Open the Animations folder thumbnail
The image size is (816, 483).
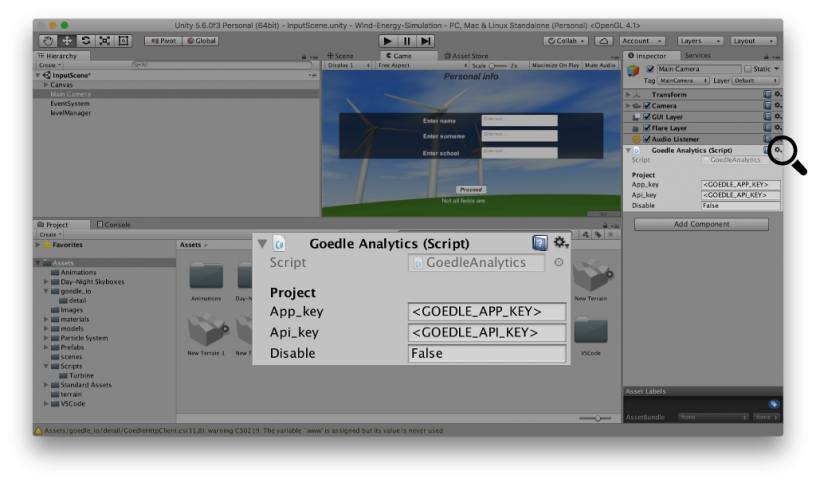pos(206,276)
